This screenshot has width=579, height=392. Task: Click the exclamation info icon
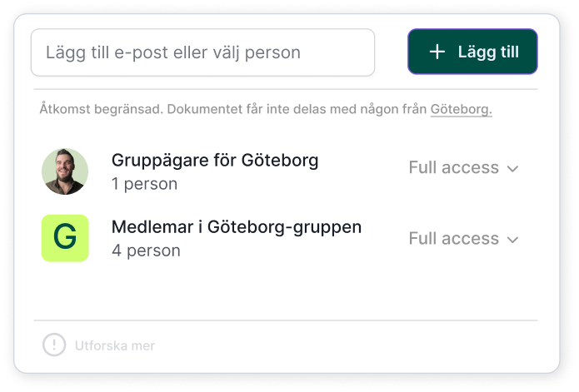54,345
